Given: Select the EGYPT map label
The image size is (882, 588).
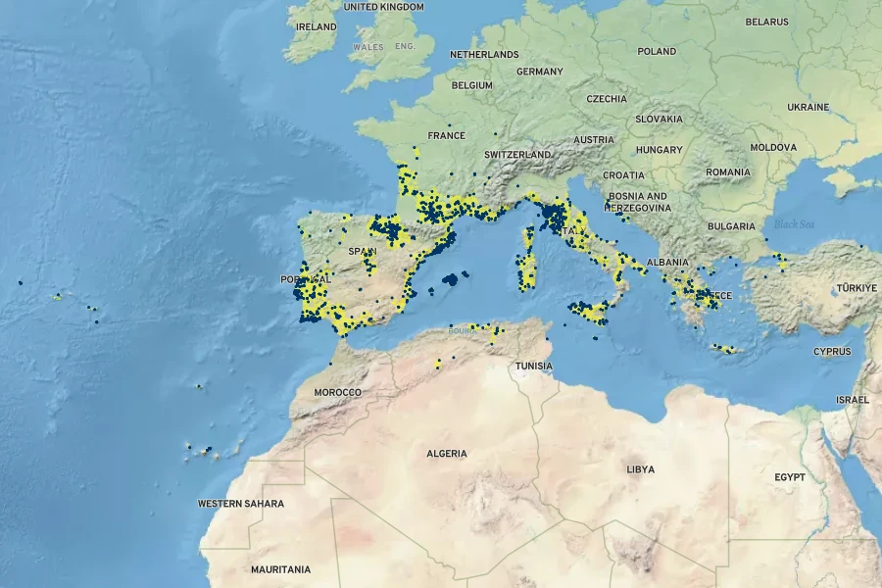Looking at the screenshot, I should coord(789,477).
